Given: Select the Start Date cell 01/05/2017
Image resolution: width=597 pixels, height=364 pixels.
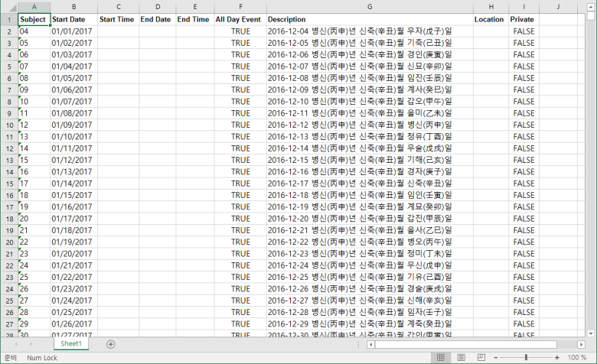Looking at the screenshot, I should point(73,78).
